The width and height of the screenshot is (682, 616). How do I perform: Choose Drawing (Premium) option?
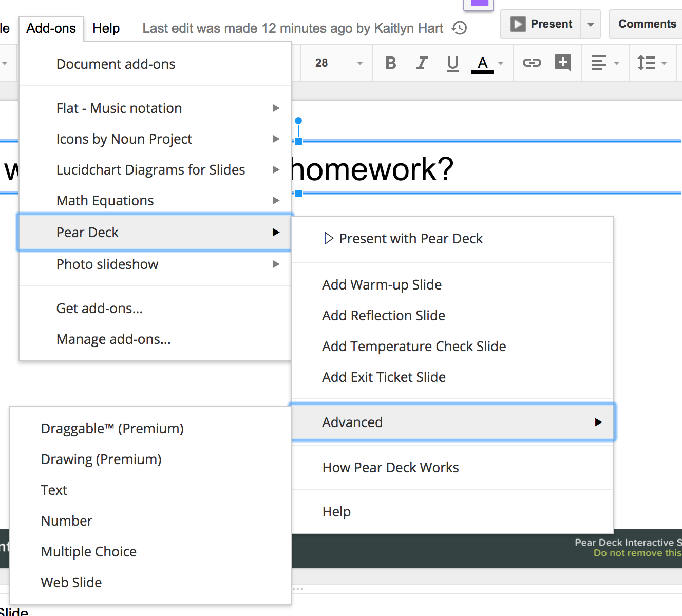coord(150,459)
